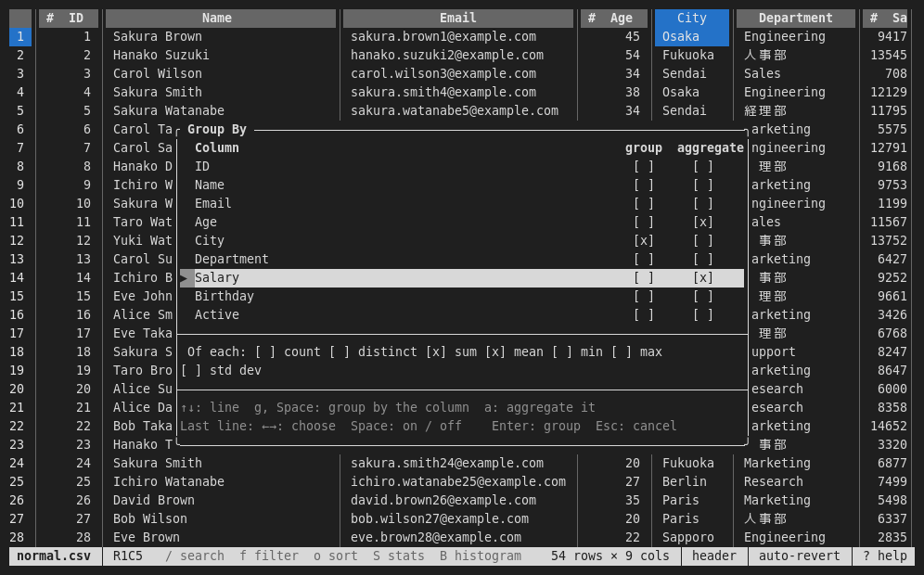Click the hash type icon beside ID header
Screen dimensions: 924x575
[50, 19]
